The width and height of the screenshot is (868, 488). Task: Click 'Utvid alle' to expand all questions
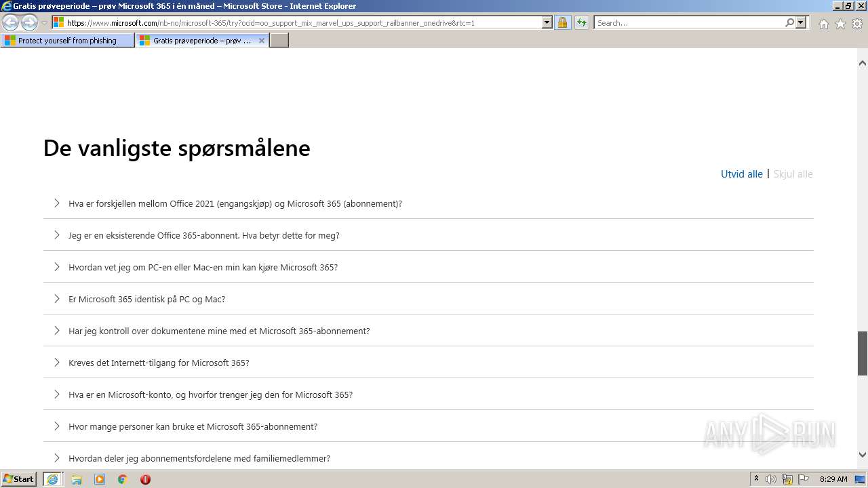742,174
